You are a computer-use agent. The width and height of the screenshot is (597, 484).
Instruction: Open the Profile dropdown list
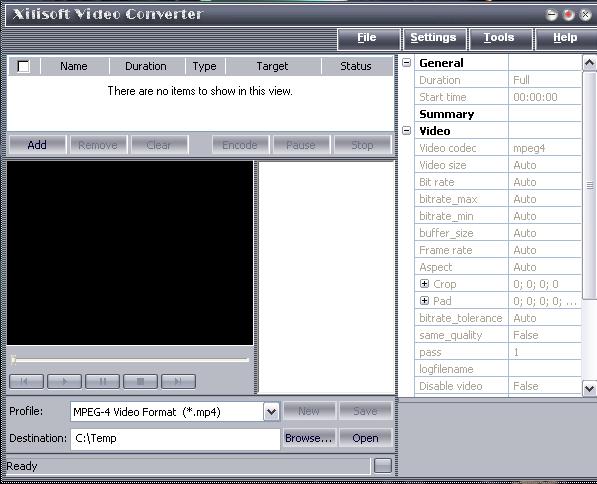pos(271,412)
